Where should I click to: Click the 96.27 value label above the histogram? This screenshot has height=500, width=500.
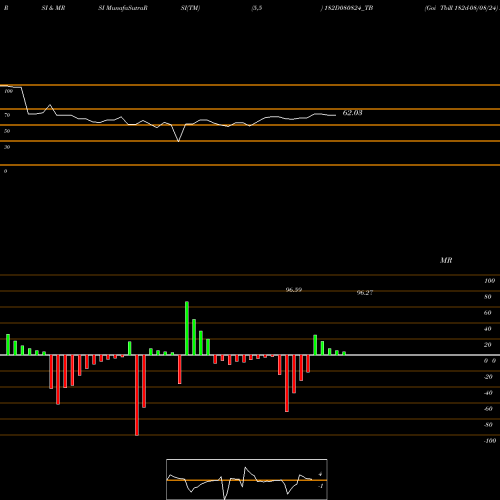click(x=365, y=293)
